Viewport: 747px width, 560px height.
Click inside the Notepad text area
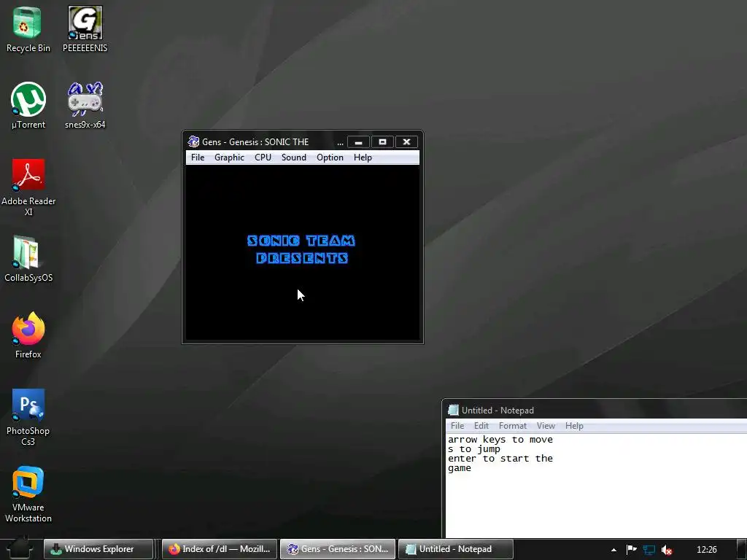(597, 485)
